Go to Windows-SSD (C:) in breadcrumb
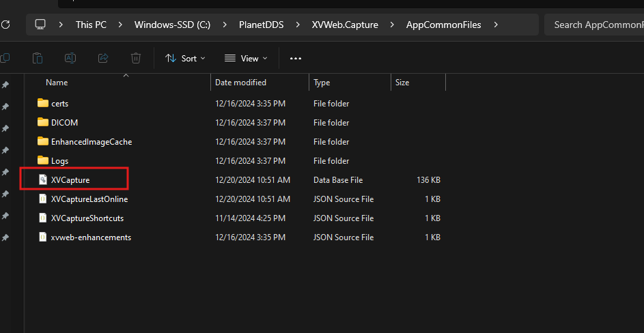 (x=173, y=25)
